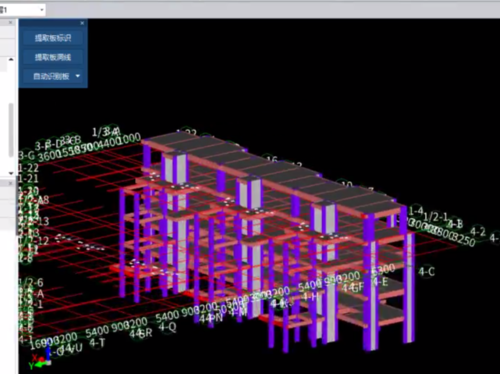The width and height of the screenshot is (500, 374).
Task: Select the 4-Q axis label bubble
Action: point(167,327)
